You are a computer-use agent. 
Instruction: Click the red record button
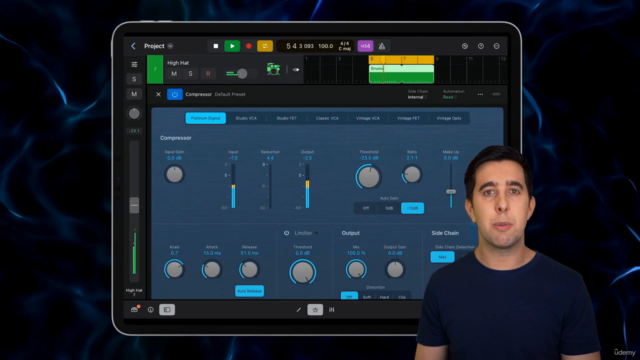(249, 46)
